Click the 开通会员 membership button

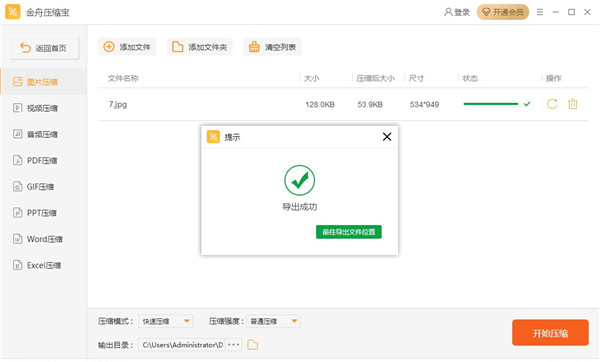pyautogui.click(x=502, y=12)
